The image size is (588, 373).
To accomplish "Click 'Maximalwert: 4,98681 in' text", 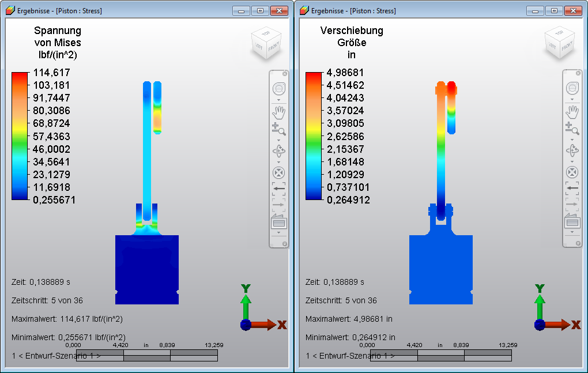I will point(349,319).
